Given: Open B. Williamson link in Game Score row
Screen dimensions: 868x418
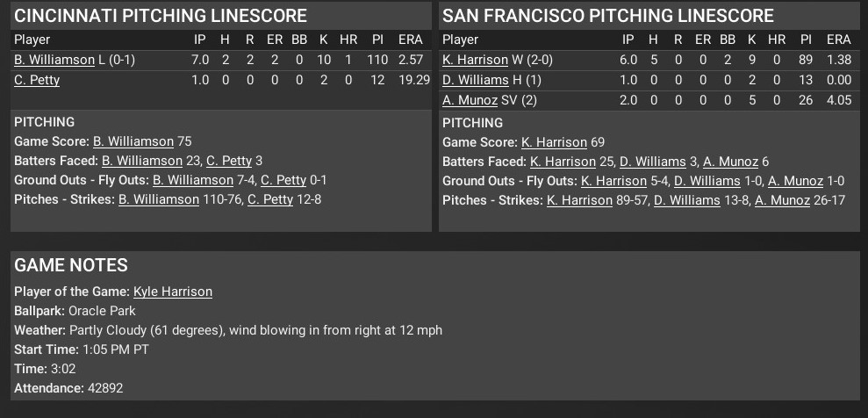Looking at the screenshot, I should tap(133, 141).
